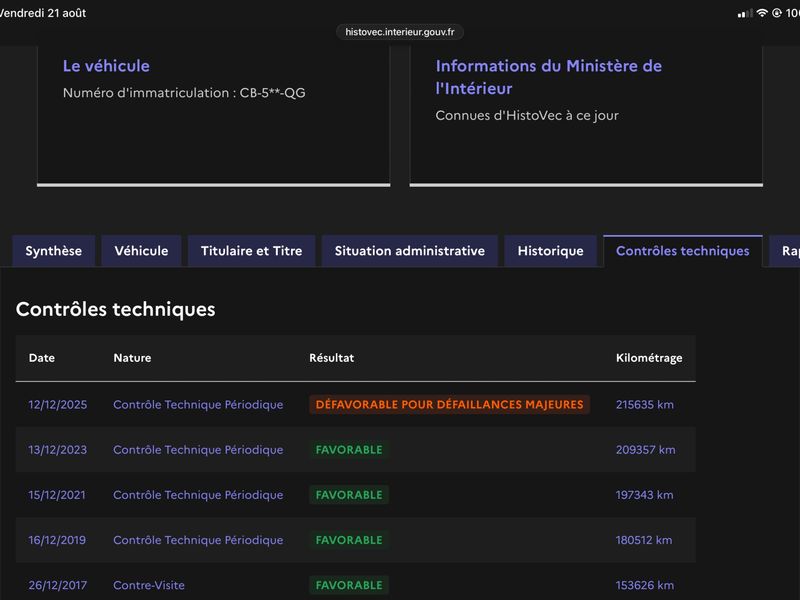The height and width of the screenshot is (600, 800).
Task: Select the registration number CB-5**-QG text
Action: coord(272,93)
